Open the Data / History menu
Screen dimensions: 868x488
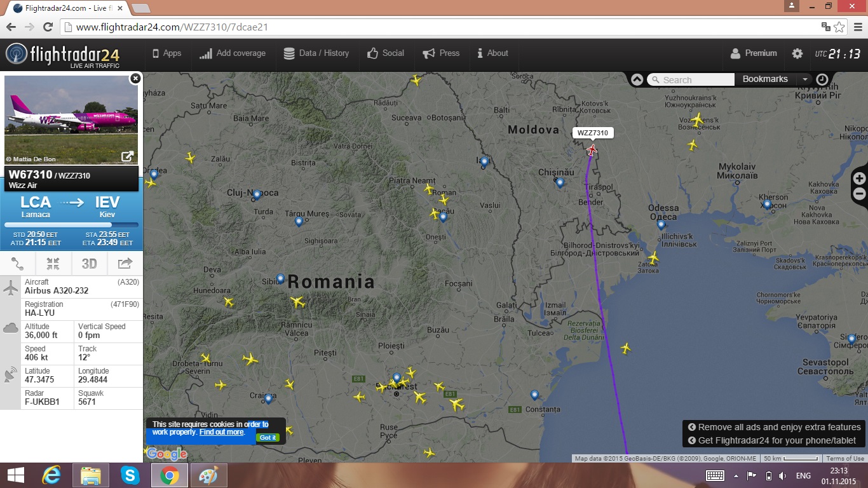coord(316,53)
